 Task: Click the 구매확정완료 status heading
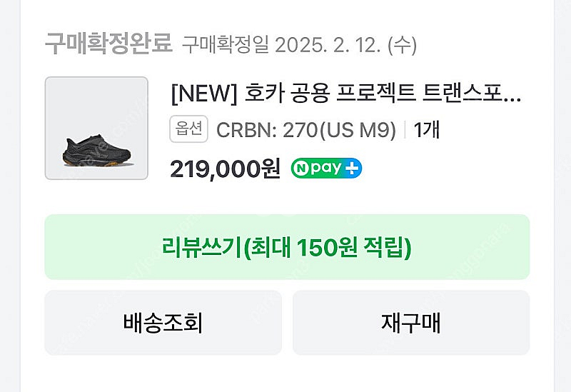(x=108, y=44)
